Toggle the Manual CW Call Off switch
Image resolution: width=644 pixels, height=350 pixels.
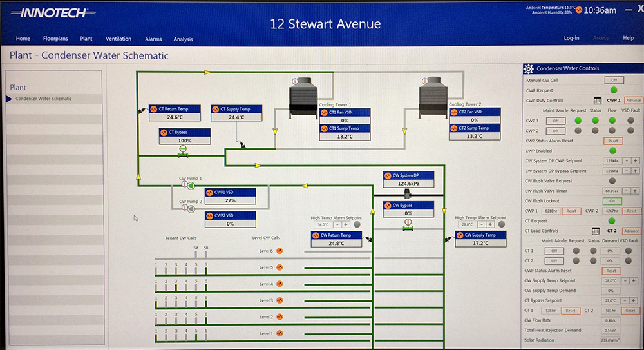614,80
